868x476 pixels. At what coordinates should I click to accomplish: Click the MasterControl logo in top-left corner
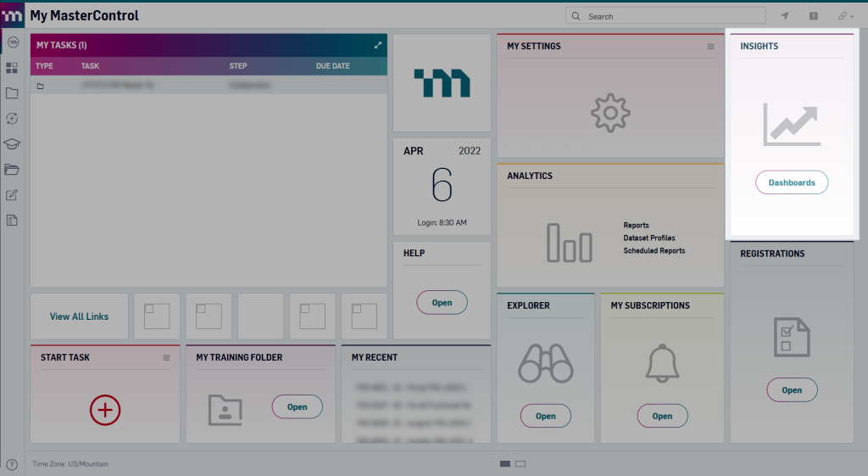tap(12, 15)
